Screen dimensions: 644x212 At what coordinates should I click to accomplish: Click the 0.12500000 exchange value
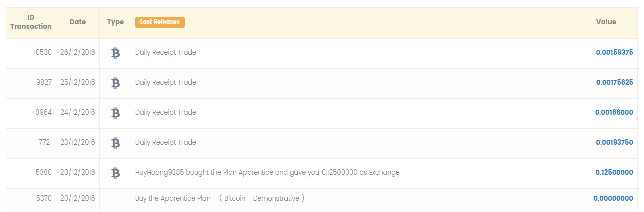point(614,172)
